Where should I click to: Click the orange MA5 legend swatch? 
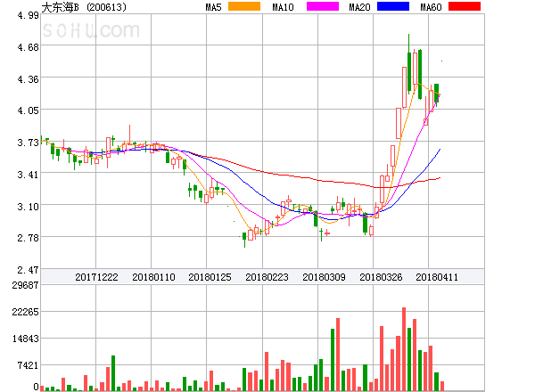[x=244, y=6]
